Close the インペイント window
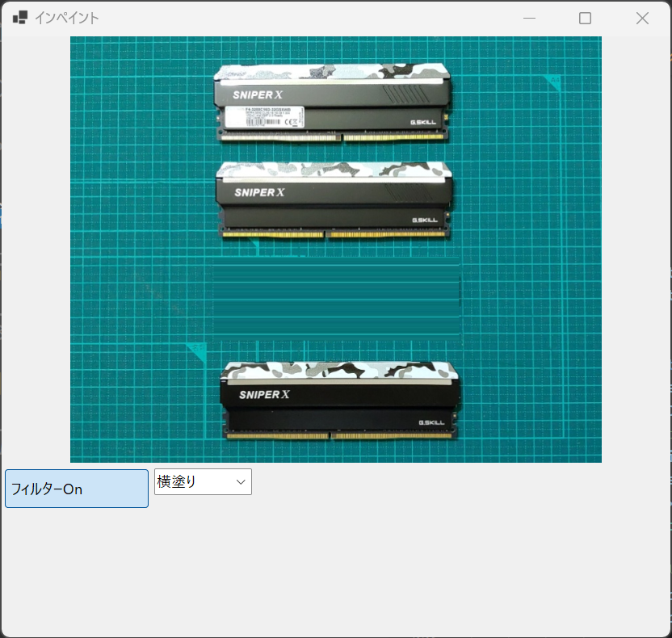The height and width of the screenshot is (638, 672). coord(642,18)
